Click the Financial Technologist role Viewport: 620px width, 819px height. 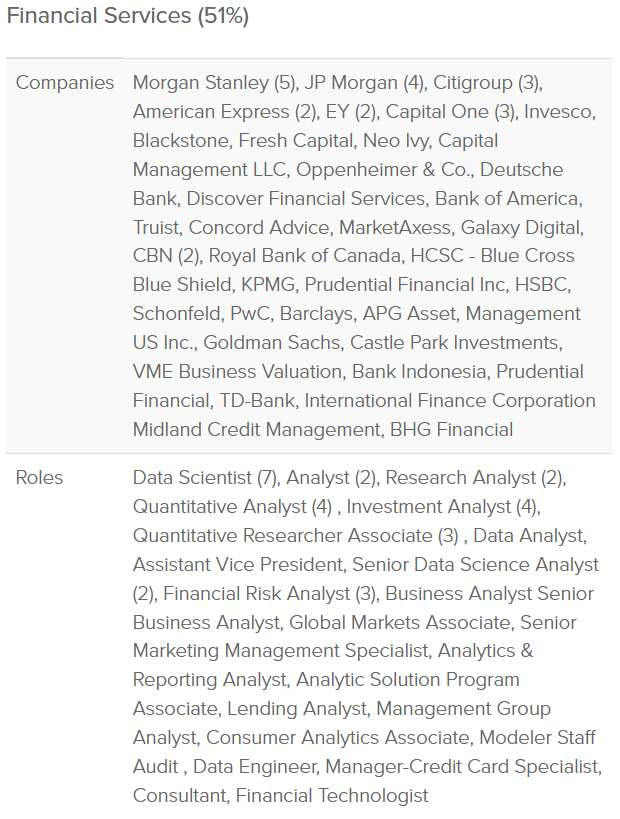pyautogui.click(x=332, y=795)
